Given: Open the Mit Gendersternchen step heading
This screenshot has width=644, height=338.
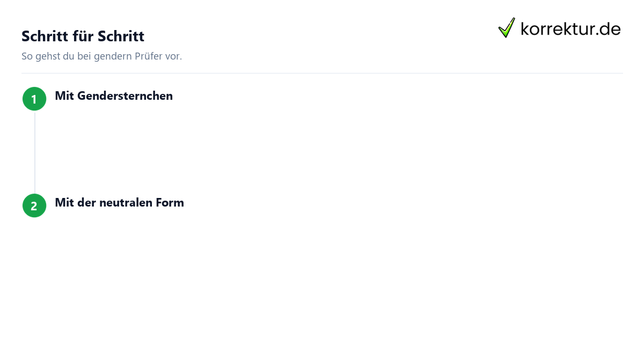Looking at the screenshot, I should 114,96.
